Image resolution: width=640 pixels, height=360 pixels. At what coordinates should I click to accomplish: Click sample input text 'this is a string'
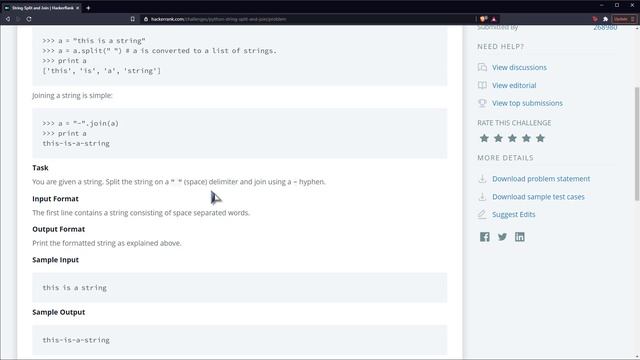(74, 288)
